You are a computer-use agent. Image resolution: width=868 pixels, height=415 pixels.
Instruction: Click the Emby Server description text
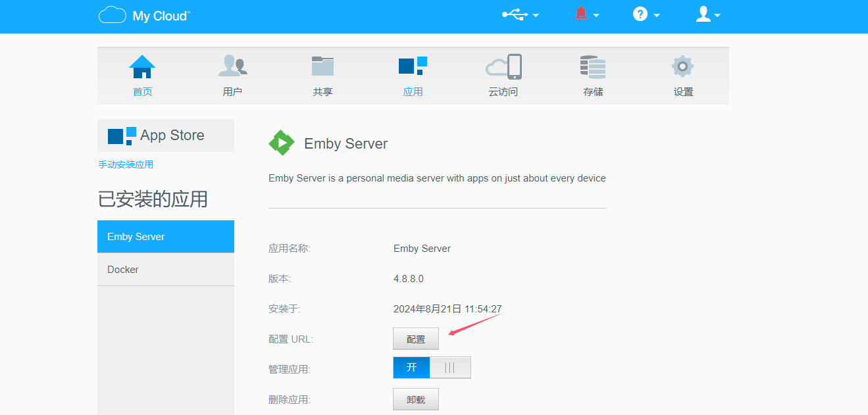[437, 178]
